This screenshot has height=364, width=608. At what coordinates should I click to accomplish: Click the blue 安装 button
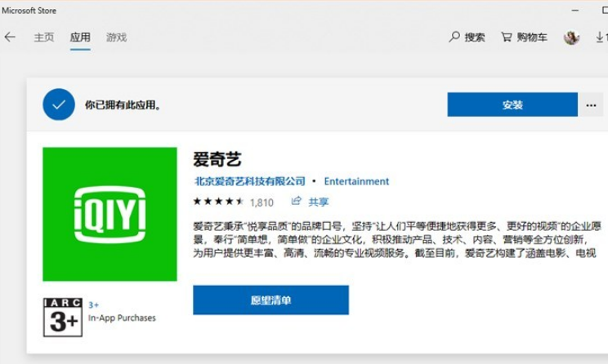click(x=512, y=104)
